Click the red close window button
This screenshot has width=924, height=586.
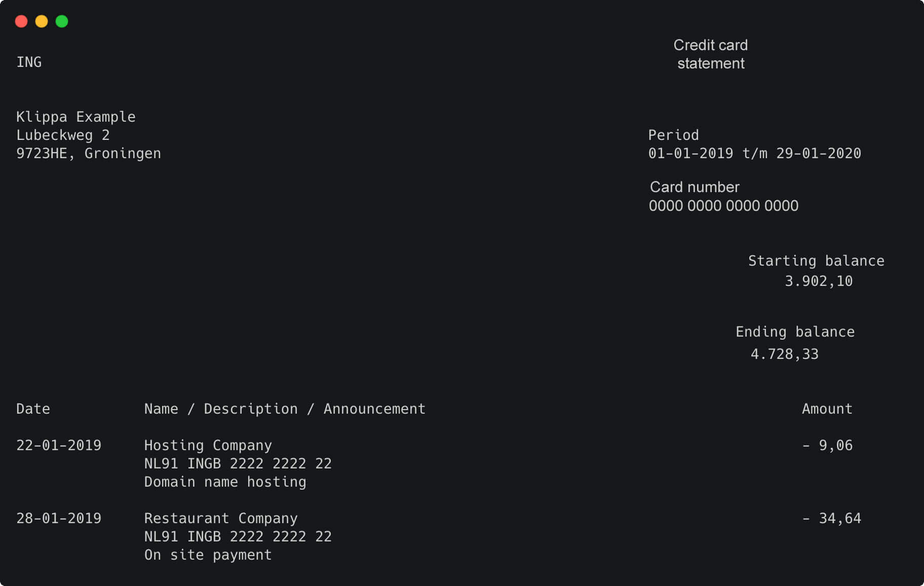click(21, 21)
